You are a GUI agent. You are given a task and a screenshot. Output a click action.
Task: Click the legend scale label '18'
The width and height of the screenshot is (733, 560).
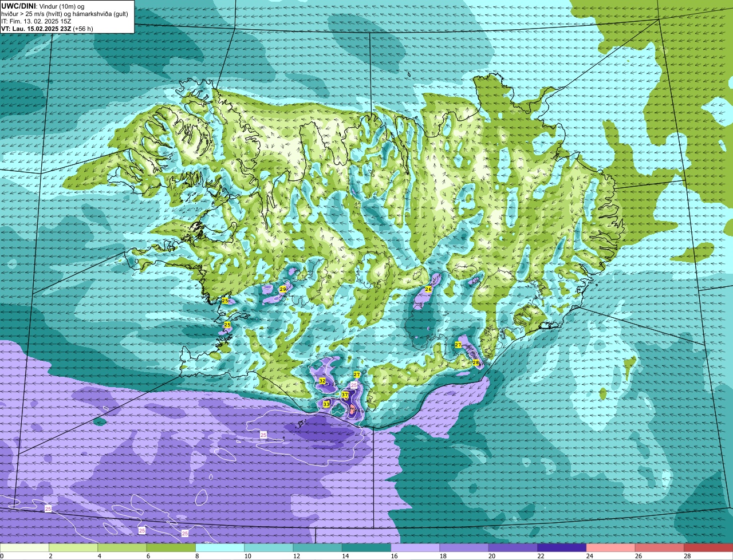click(442, 556)
